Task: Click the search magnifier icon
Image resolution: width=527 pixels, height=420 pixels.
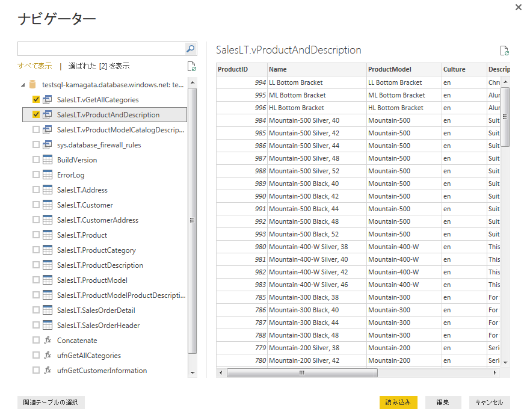Action: pyautogui.click(x=190, y=49)
